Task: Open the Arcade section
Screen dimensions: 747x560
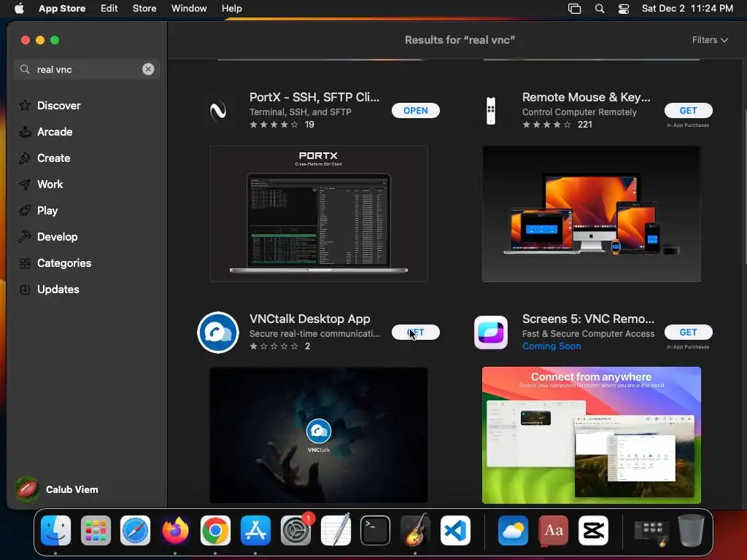Action: 46,131
